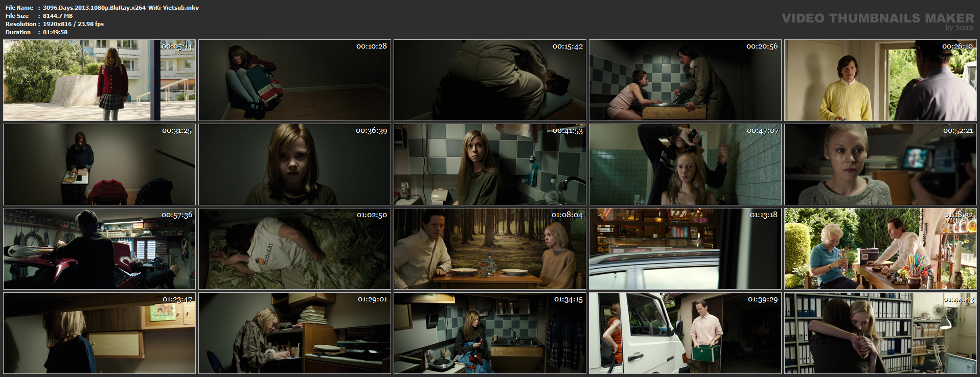
Task: Click the File Size label
Action: pyautogui.click(x=17, y=16)
